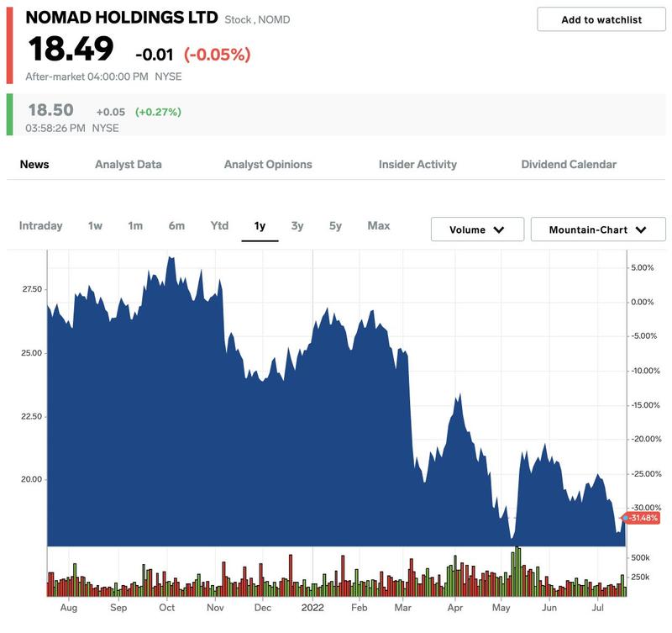Click the 250k volume axis label

[x=640, y=577]
